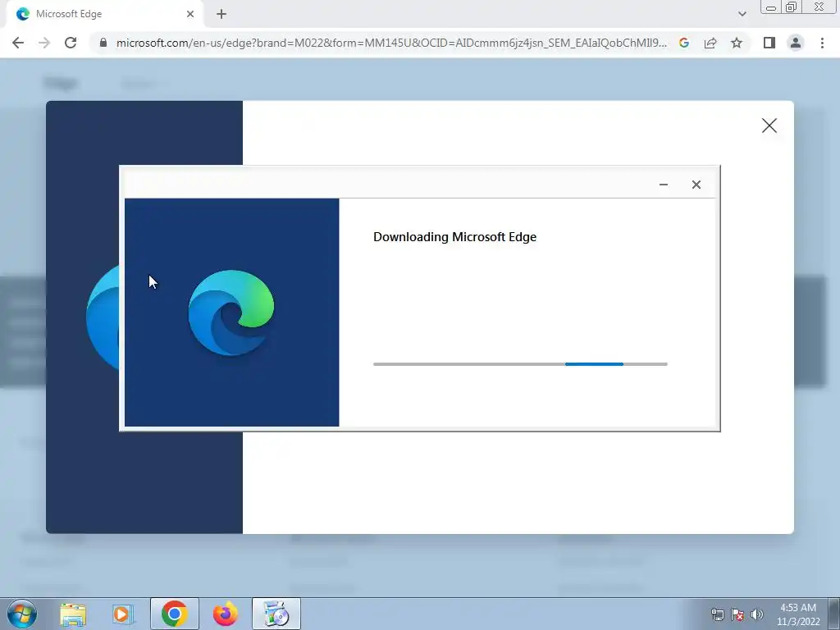Toggle the browser side panel
This screenshot has height=630, width=840.
pyautogui.click(x=769, y=43)
